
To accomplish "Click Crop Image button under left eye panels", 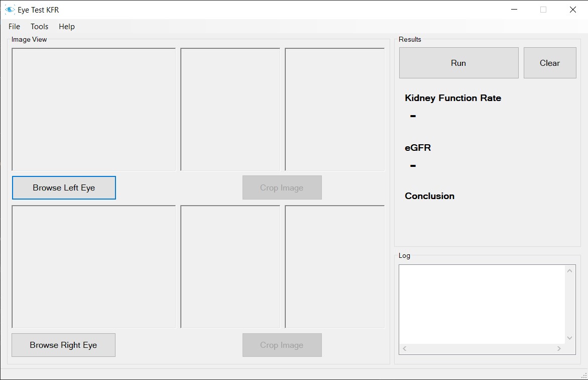I will click(x=282, y=187).
